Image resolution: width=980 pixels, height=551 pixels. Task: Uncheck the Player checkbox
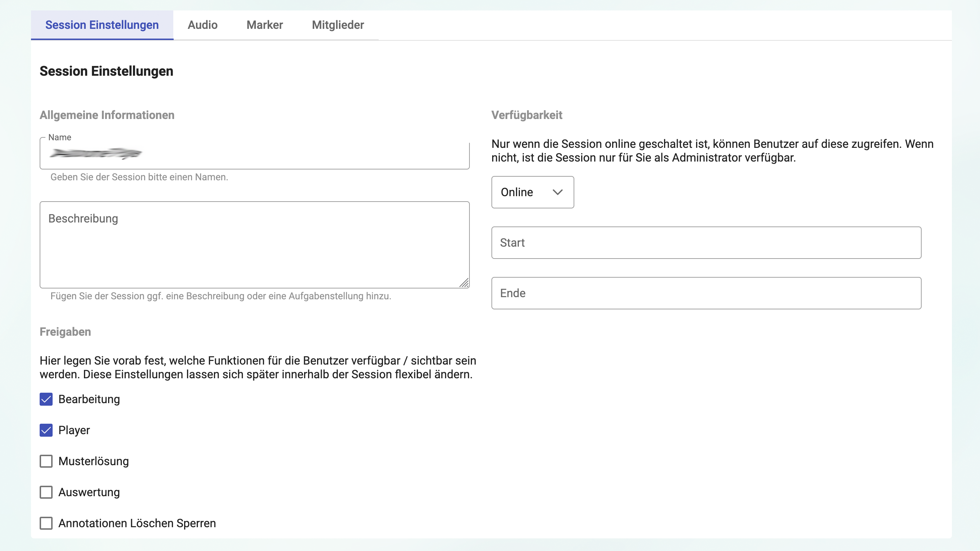click(x=46, y=430)
